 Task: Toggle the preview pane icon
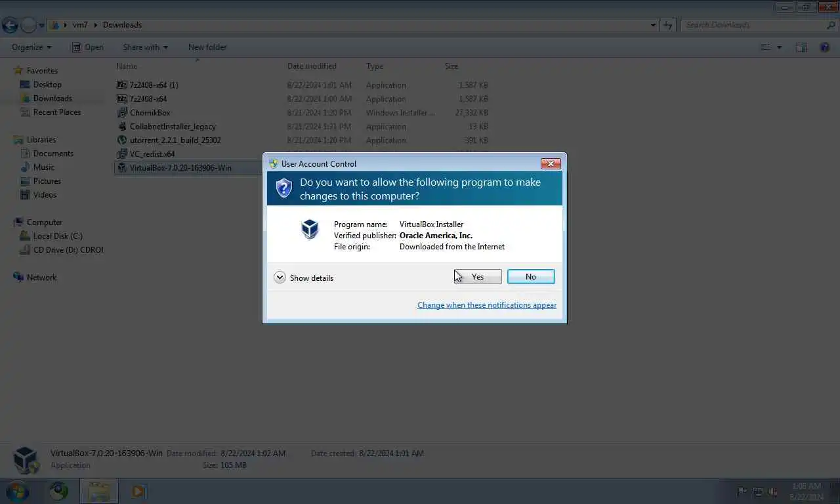point(801,47)
